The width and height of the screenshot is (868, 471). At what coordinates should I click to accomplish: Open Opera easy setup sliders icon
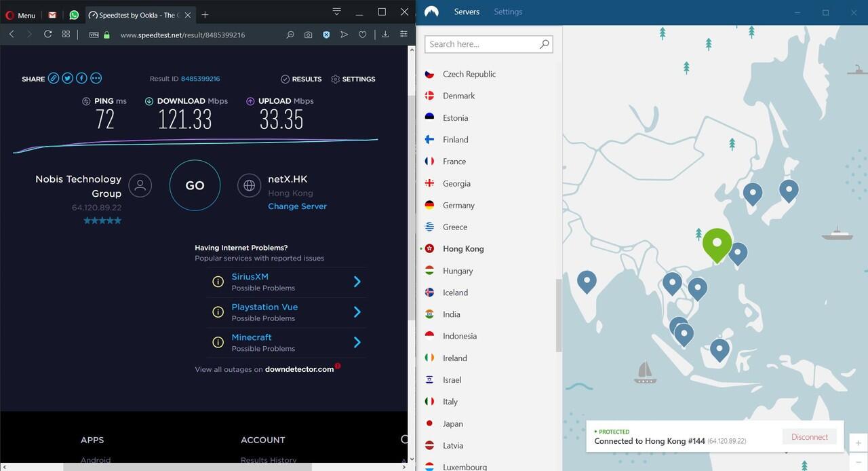(403, 35)
